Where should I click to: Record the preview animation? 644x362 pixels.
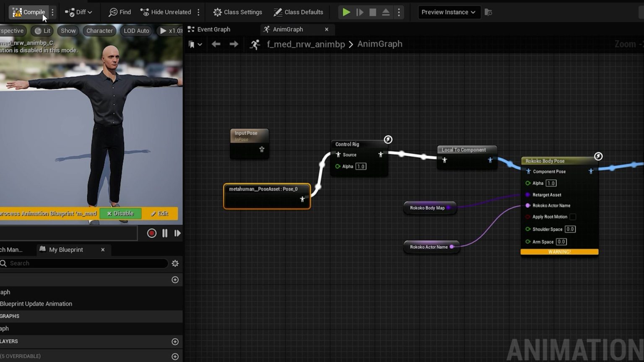[152, 233]
